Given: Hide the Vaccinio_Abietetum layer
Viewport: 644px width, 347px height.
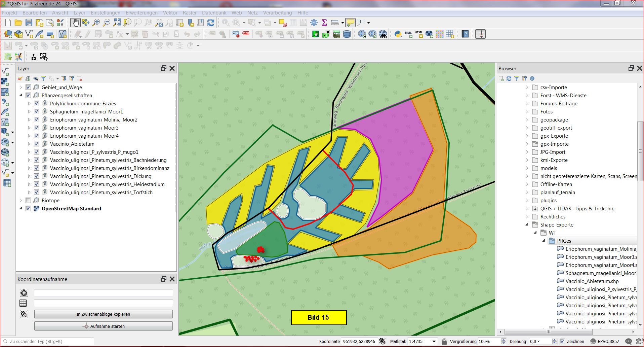Looking at the screenshot, I should (x=37, y=144).
